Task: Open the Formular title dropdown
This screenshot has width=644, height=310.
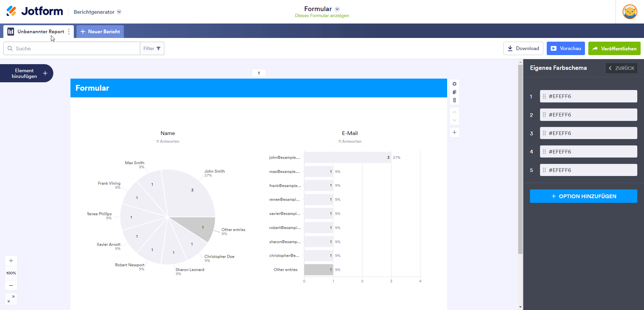Action: click(x=337, y=9)
